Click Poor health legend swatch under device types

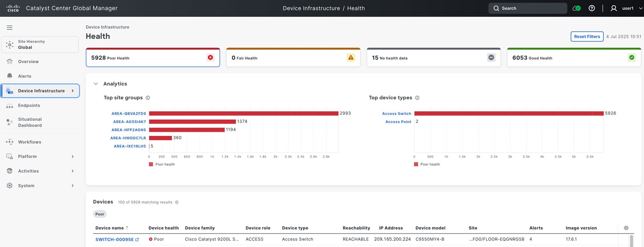(x=416, y=165)
